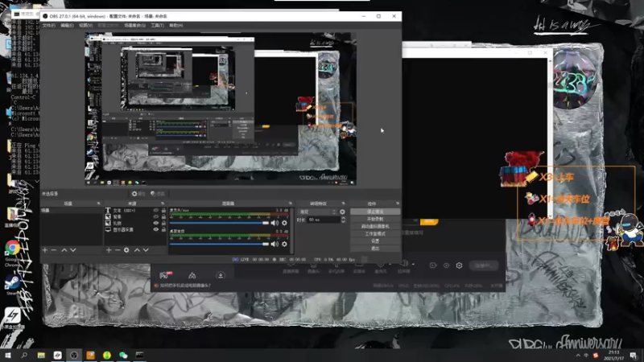The height and width of the screenshot is (362, 644).
Task: Click settings gear in streaming app behind OBS
Action: pos(459,265)
